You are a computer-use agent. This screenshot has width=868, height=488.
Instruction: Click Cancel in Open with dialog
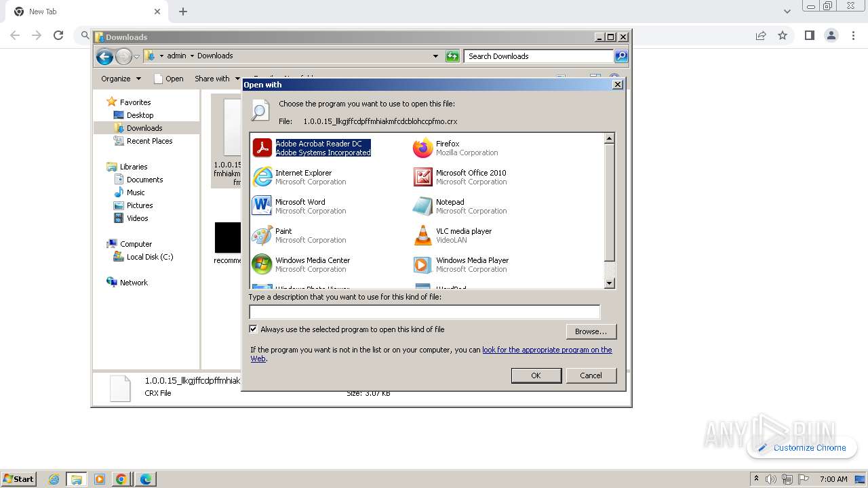pyautogui.click(x=591, y=375)
